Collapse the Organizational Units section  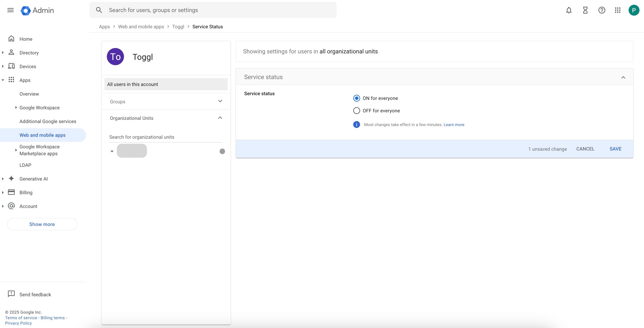coord(220,118)
